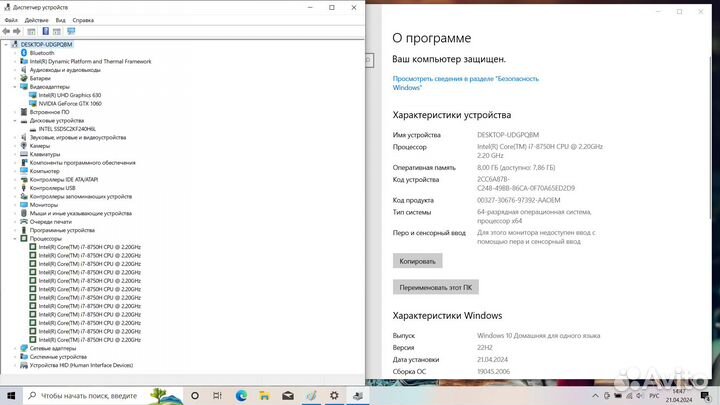
Task: Open Безопасность Windows details link
Action: [x=466, y=83]
